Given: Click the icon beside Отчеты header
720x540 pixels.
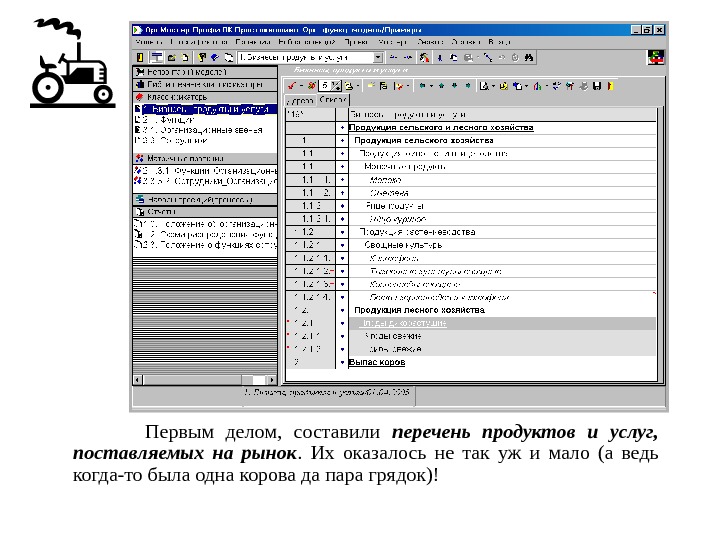Looking at the screenshot, I should [x=140, y=212].
